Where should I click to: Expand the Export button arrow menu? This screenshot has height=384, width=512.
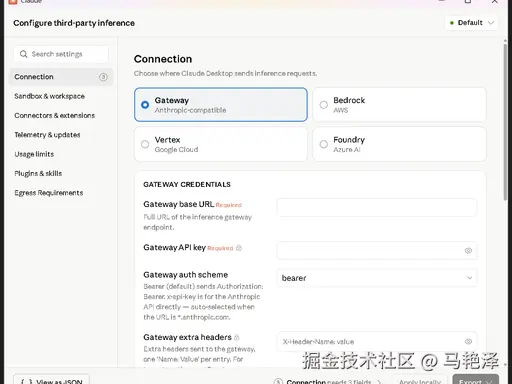coord(489,382)
